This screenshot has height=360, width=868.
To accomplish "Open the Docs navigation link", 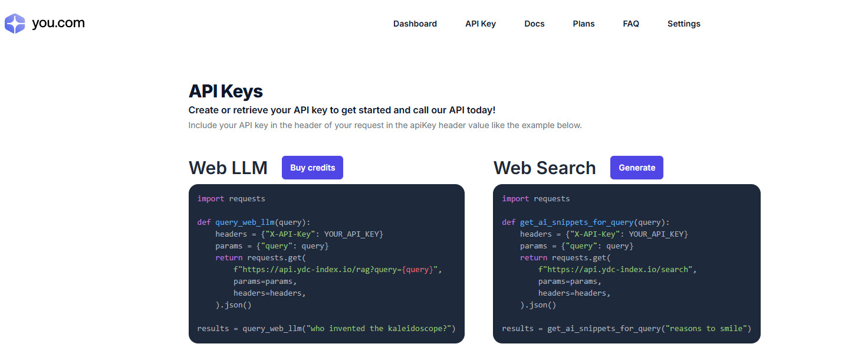I will coord(534,24).
